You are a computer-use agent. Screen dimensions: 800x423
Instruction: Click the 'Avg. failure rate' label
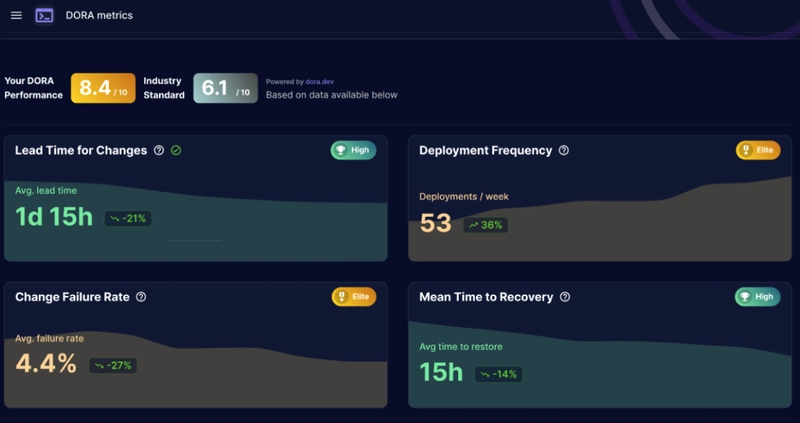pyautogui.click(x=49, y=338)
